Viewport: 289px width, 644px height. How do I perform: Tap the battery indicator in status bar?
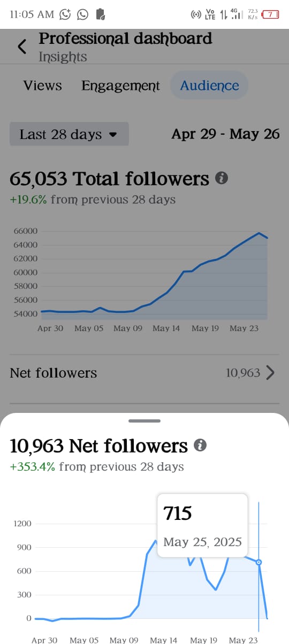tap(270, 14)
